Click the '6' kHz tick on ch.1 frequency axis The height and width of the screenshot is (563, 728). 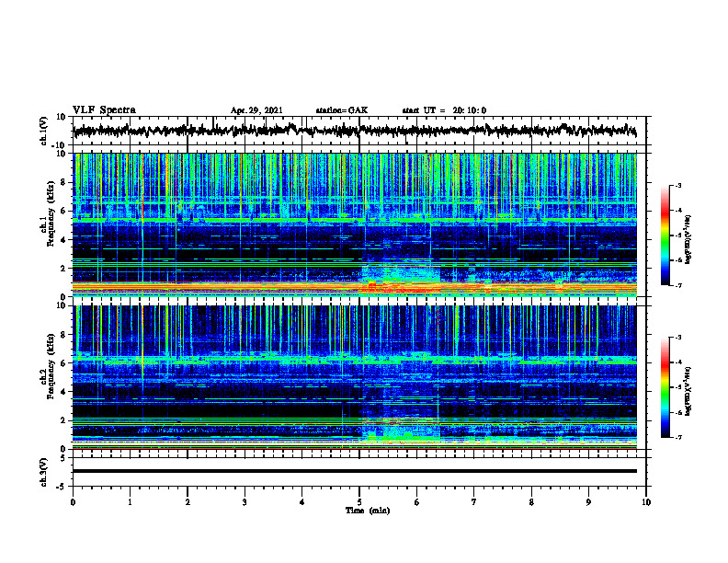pyautogui.click(x=63, y=211)
